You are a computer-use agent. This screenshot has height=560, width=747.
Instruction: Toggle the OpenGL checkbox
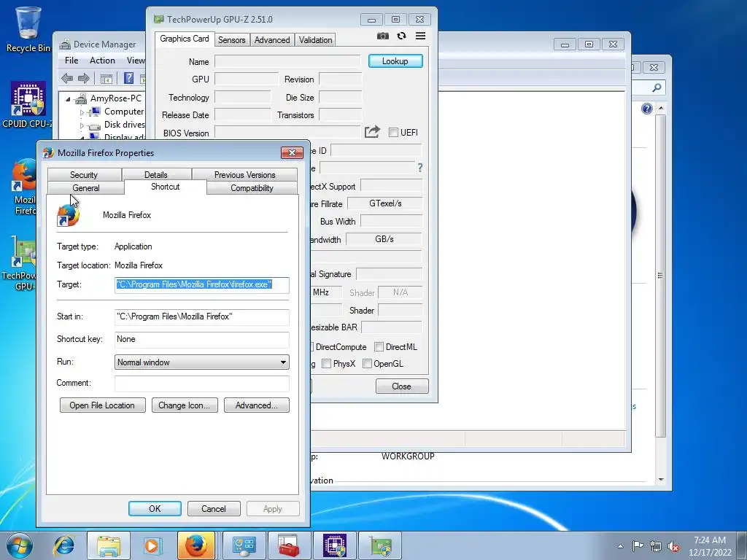click(x=367, y=364)
